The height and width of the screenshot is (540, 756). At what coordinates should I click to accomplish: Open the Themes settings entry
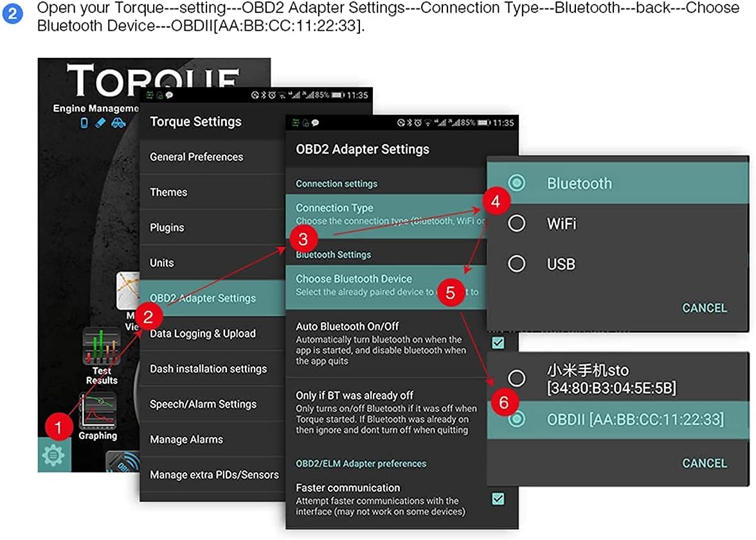pyautogui.click(x=168, y=192)
